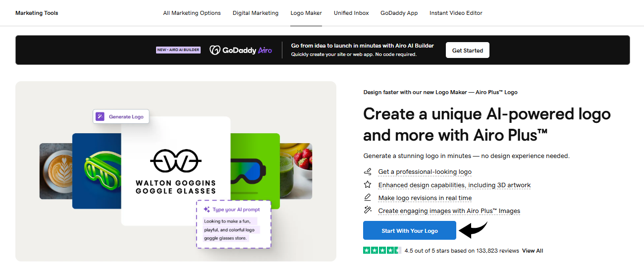Image resolution: width=644 pixels, height=265 pixels.
Task: Click the Quickly create your site or web app text
Action: pos(354,54)
